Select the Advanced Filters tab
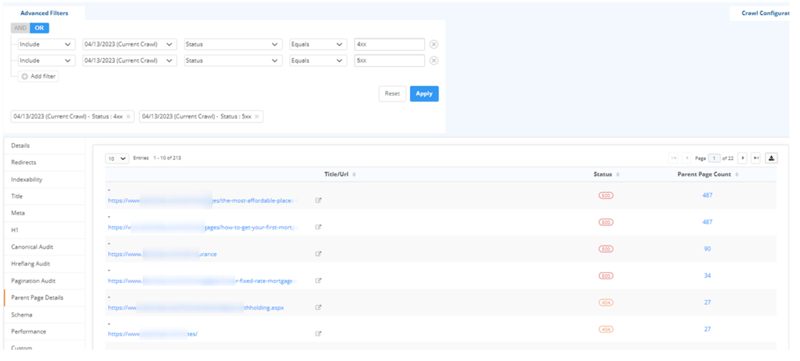 tap(44, 13)
